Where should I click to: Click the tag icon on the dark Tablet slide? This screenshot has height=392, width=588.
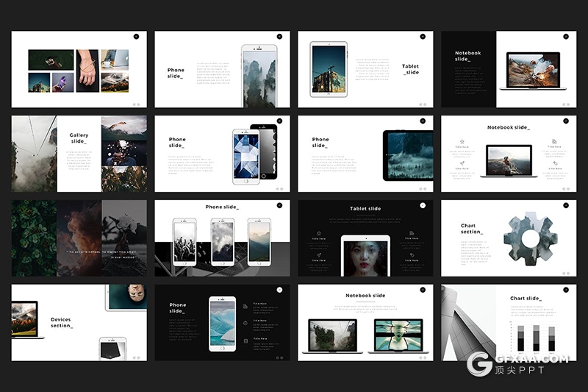[412, 254]
